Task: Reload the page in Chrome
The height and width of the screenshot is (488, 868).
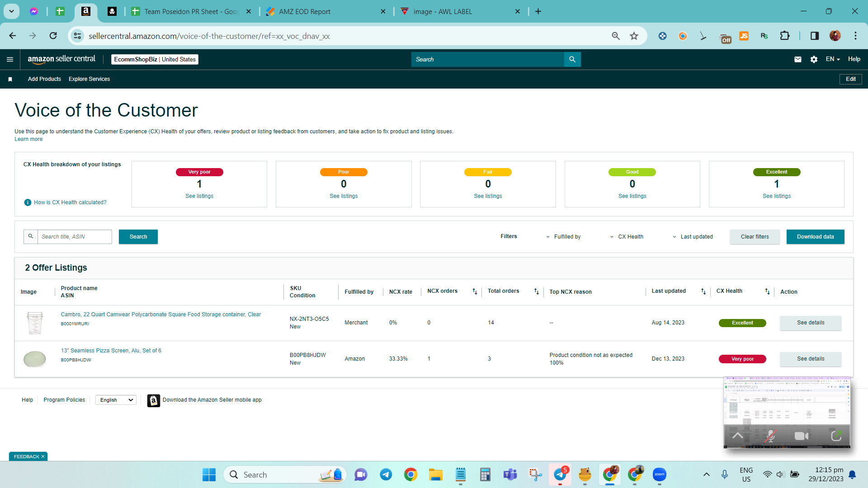Action: point(53,36)
